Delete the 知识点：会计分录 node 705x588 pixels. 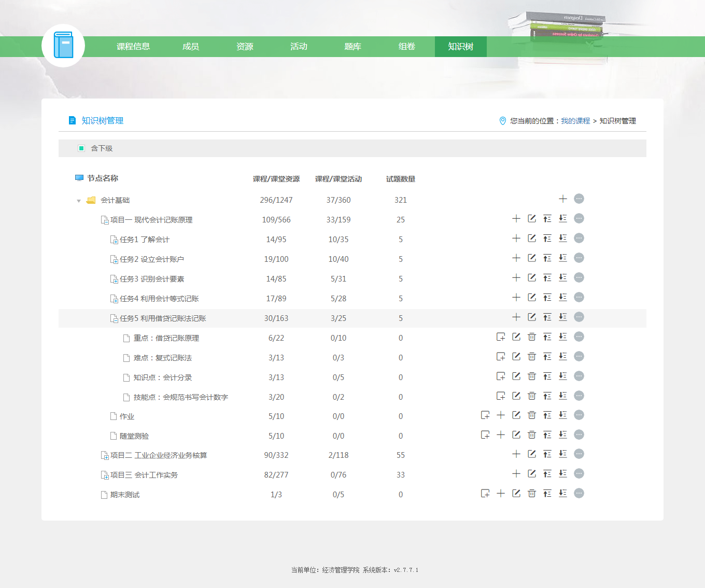pos(532,376)
